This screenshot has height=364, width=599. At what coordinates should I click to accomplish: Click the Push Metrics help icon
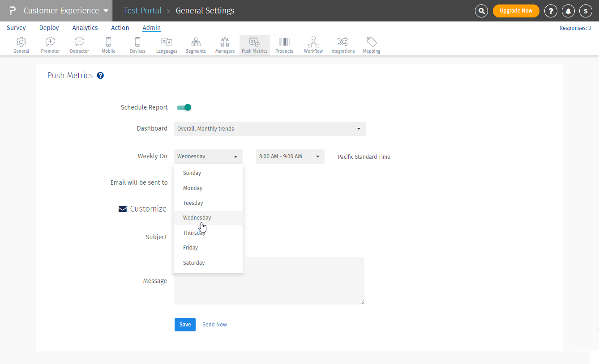100,76
